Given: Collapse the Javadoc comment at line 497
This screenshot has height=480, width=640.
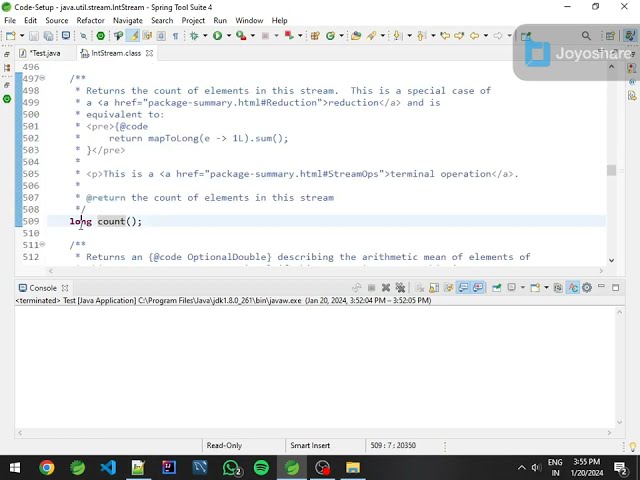Looking at the screenshot, I should (x=42, y=78).
